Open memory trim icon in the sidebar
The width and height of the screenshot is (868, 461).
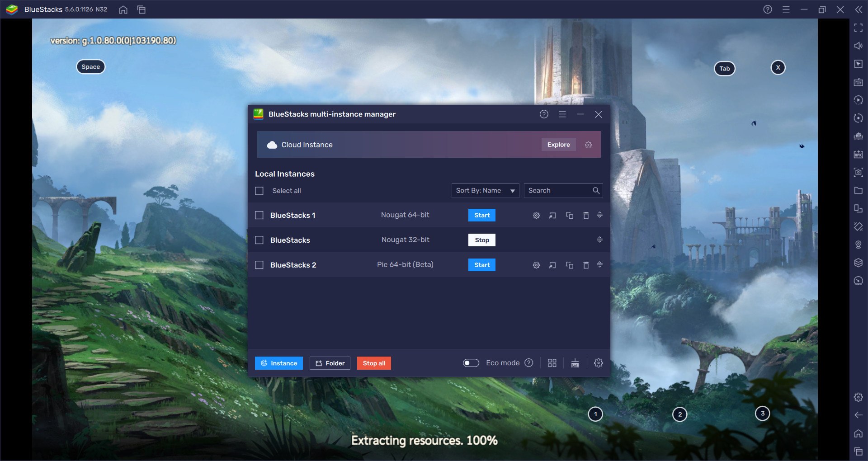[858, 136]
